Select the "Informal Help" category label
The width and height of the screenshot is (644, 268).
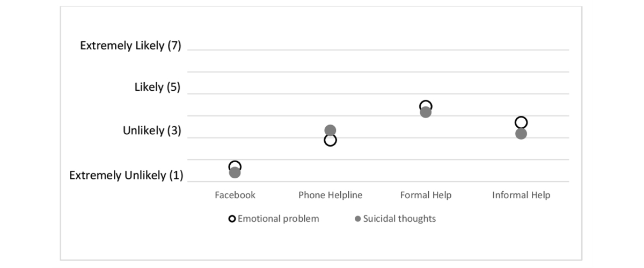[521, 195]
